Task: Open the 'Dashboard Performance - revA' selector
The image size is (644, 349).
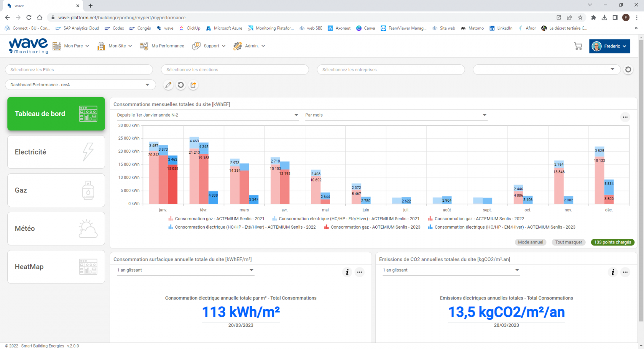Action: (x=80, y=85)
